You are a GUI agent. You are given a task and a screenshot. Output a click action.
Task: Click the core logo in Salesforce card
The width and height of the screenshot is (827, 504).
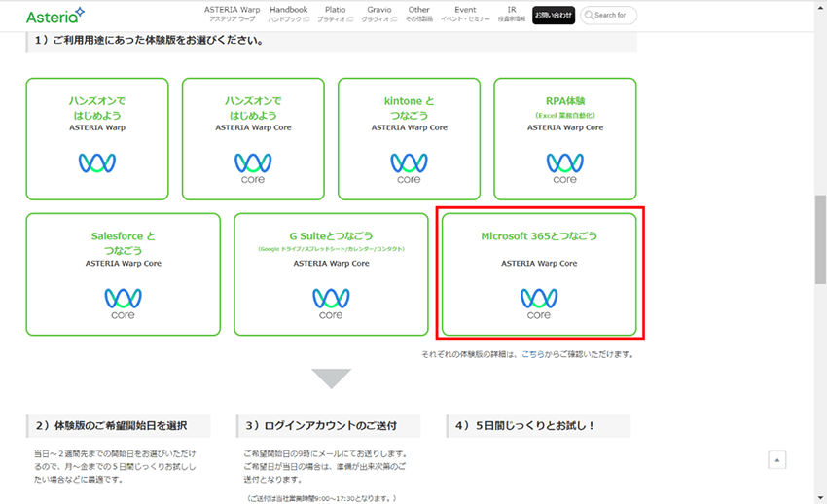pyautogui.click(x=123, y=304)
